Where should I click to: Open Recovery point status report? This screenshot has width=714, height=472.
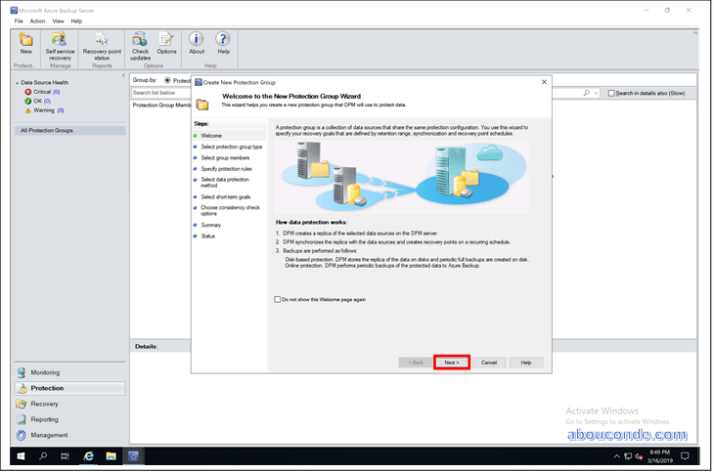[101, 42]
